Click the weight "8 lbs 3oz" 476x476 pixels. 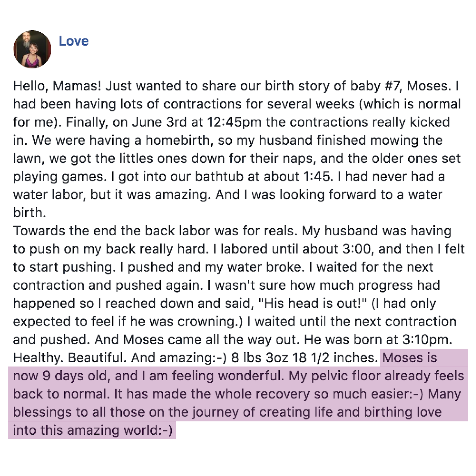[x=259, y=358]
